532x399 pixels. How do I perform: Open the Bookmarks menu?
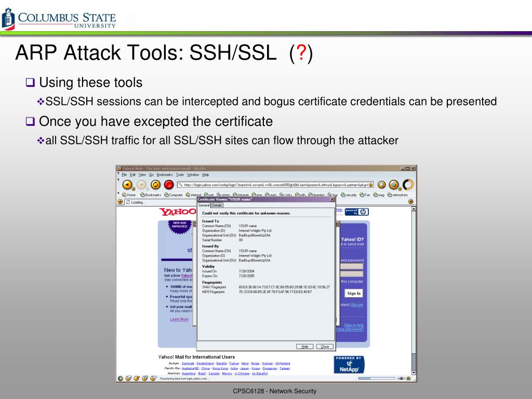pos(165,175)
